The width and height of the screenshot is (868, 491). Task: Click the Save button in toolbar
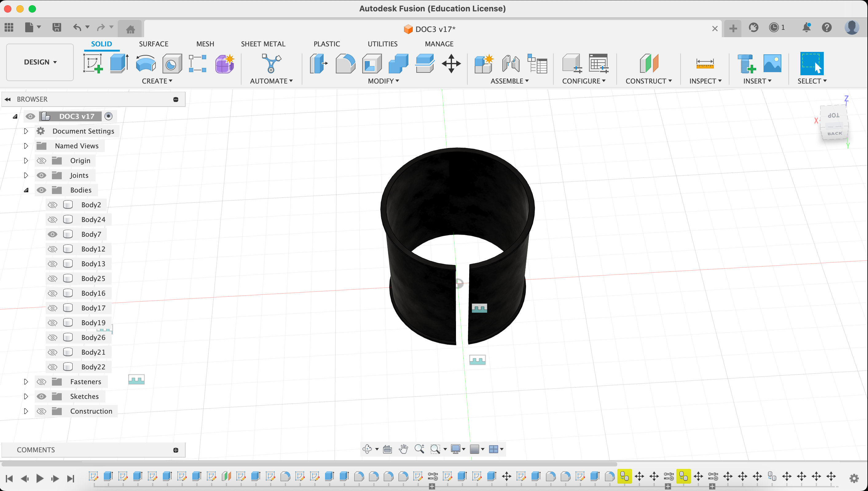(57, 27)
